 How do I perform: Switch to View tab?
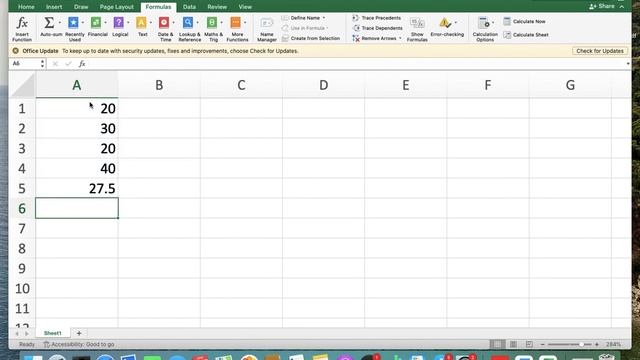tap(245, 7)
